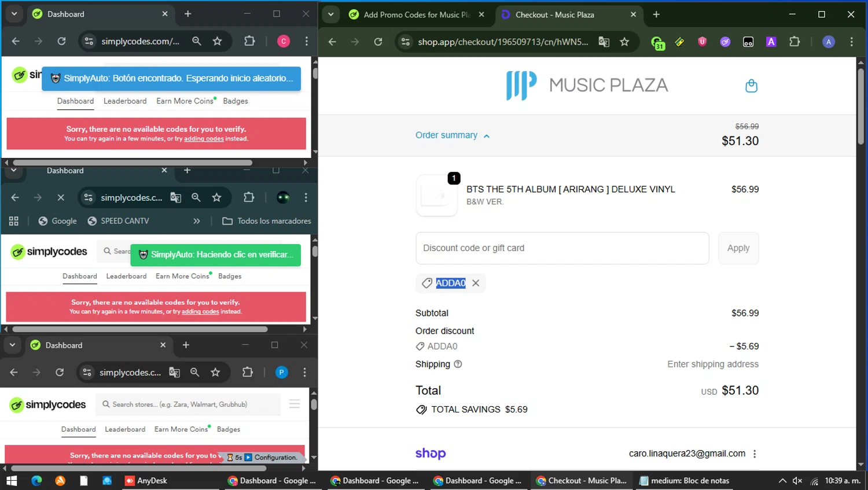Screen dimensions: 868x490
Task: Go back in the checkout browser window
Action: [332, 42]
